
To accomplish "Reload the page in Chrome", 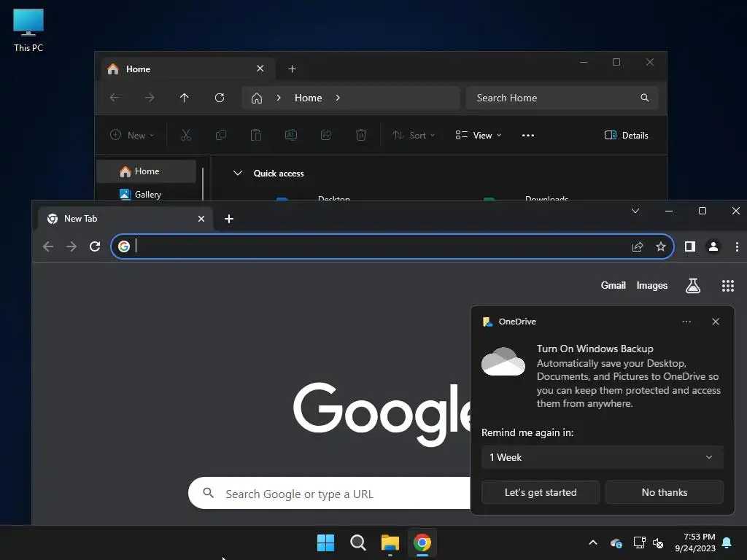I will (95, 246).
